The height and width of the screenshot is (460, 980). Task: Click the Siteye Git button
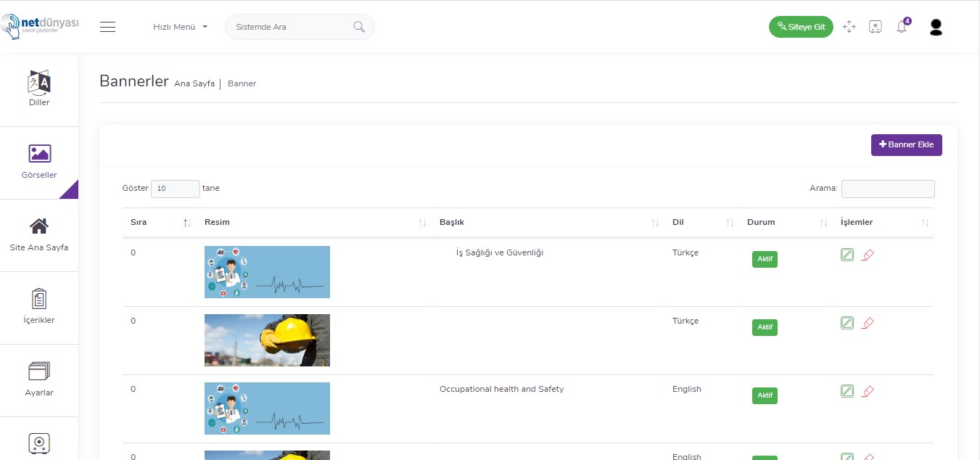point(801,27)
